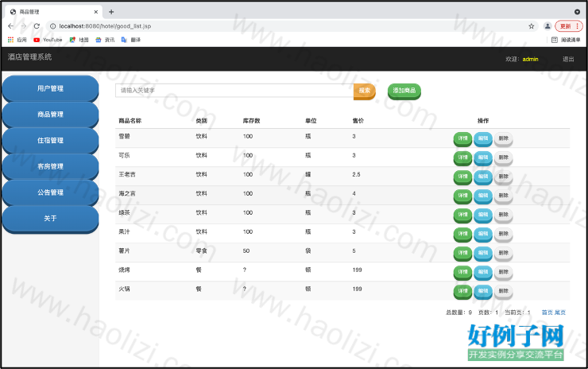Open the 资讯 news bookmark
The height and width of the screenshot is (369, 588).
click(105, 40)
